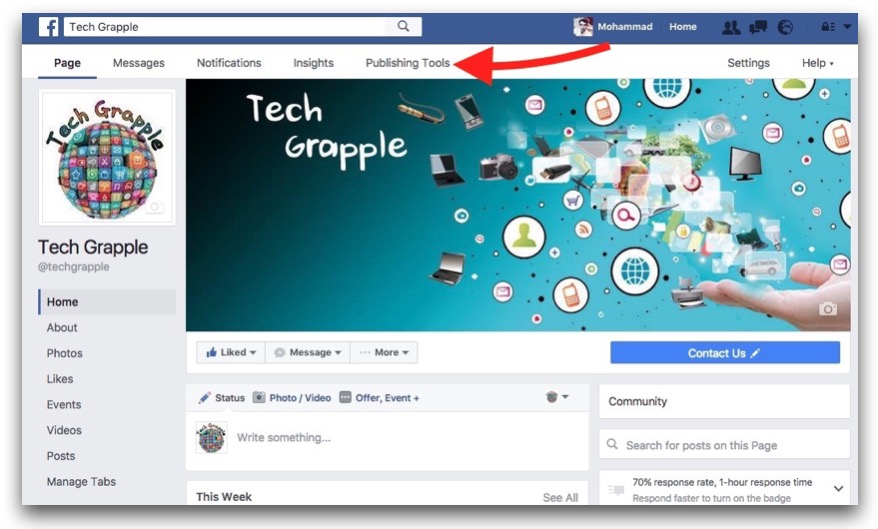Click the cover photo camera icon

(828, 309)
